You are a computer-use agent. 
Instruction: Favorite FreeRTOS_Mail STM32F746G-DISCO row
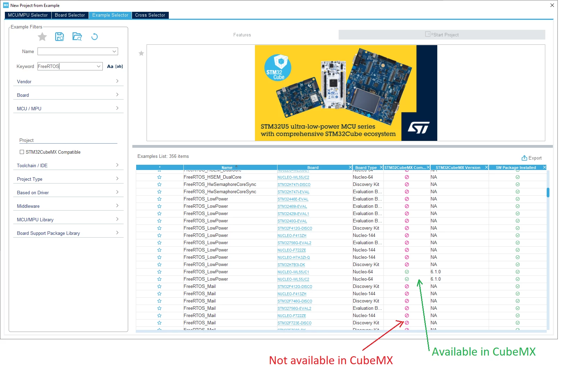(x=159, y=301)
